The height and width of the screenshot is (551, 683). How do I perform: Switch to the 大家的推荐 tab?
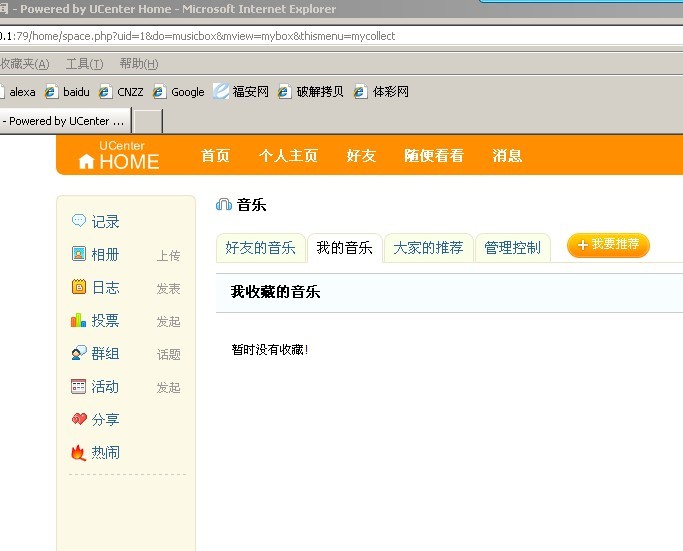point(429,248)
